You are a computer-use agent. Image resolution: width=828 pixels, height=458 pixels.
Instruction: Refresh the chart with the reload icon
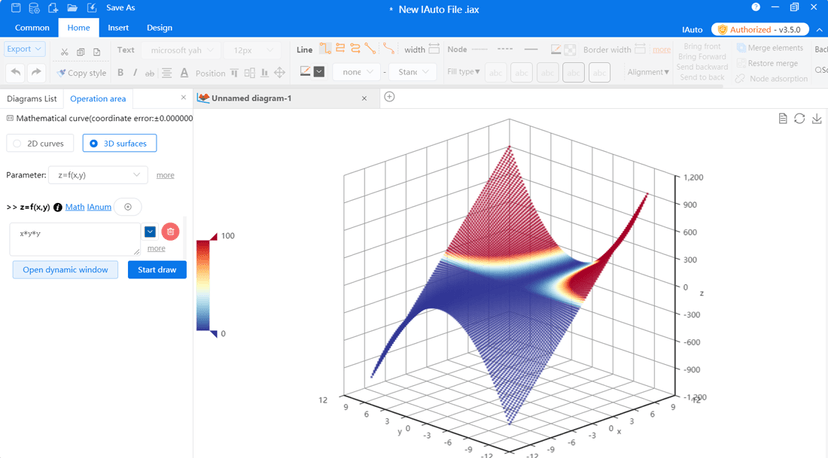(799, 118)
